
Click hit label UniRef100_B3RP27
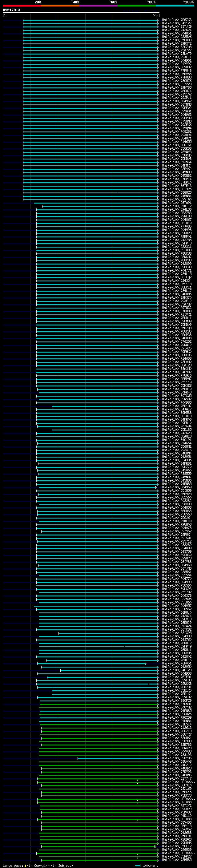point(177,856)
